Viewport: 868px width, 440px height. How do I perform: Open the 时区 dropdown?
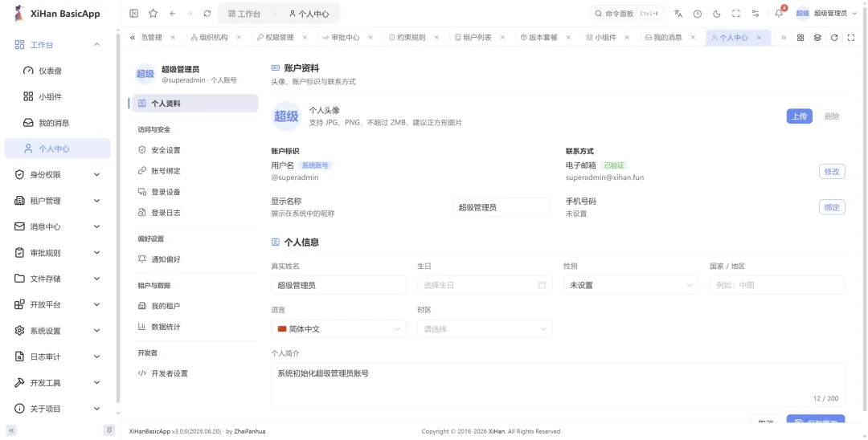click(x=485, y=329)
